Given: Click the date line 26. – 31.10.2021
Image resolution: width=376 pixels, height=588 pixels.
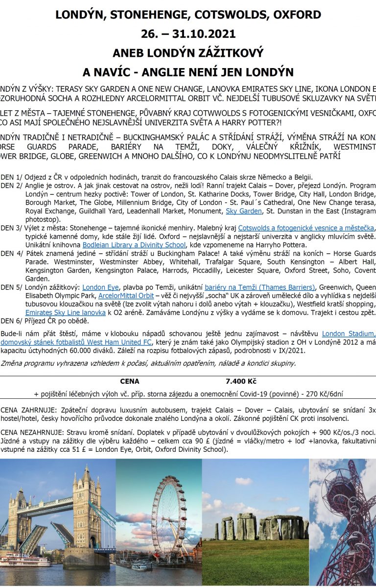Looking at the screenshot, I should (x=188, y=34).
